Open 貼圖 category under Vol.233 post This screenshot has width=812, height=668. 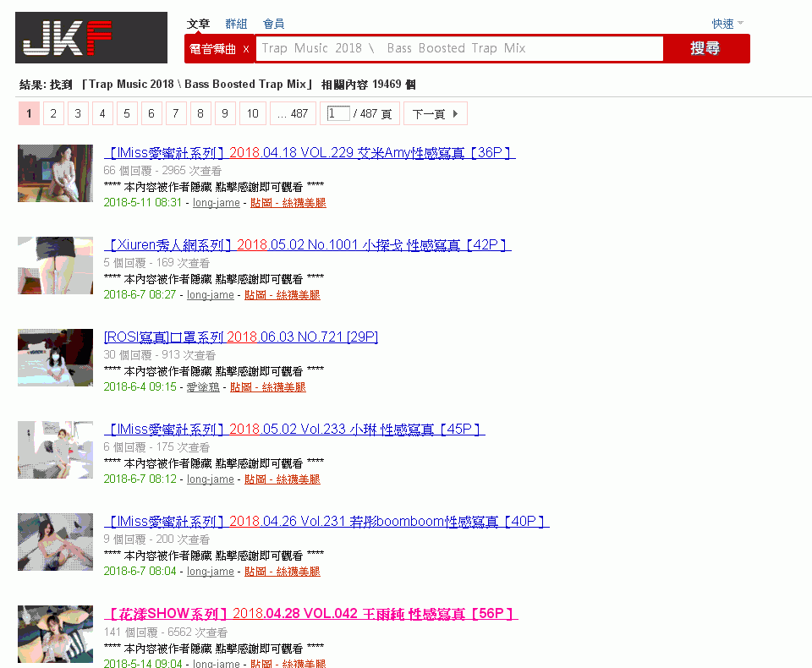pyautogui.click(x=283, y=479)
